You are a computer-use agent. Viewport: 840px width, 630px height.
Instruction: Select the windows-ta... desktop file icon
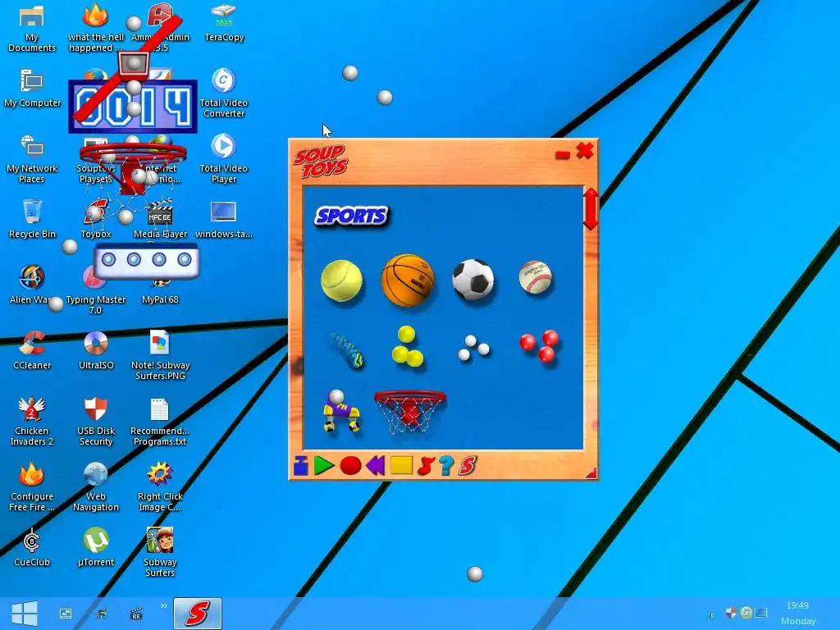coord(223,220)
